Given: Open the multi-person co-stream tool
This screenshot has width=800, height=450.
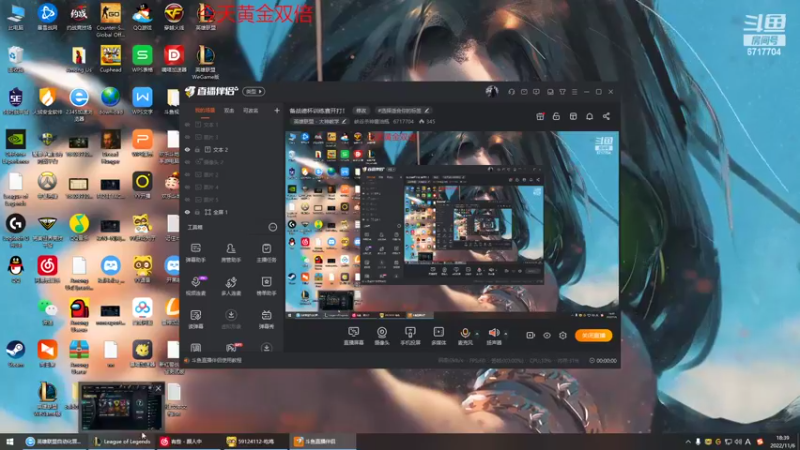Looking at the screenshot, I should [231, 286].
